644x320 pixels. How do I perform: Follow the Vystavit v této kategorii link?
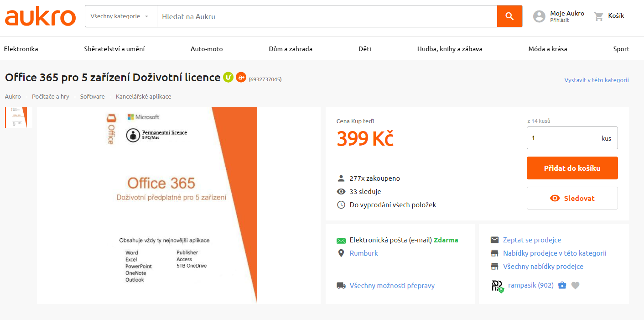coord(597,80)
